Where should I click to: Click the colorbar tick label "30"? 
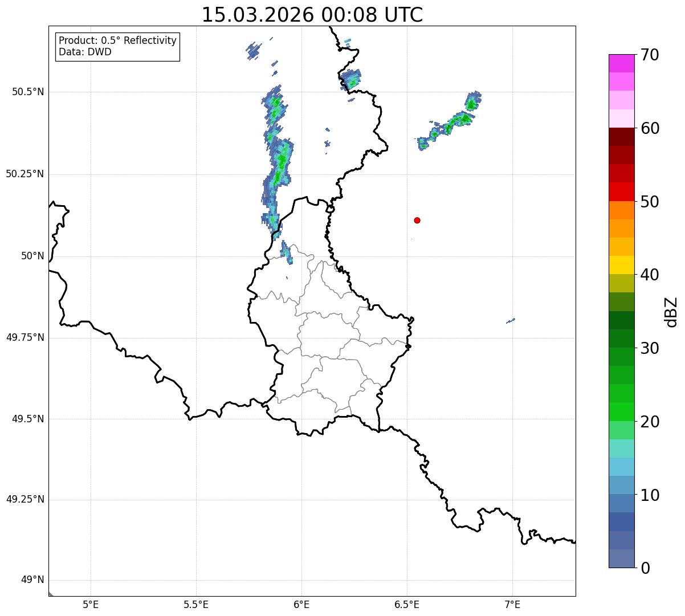(x=650, y=348)
